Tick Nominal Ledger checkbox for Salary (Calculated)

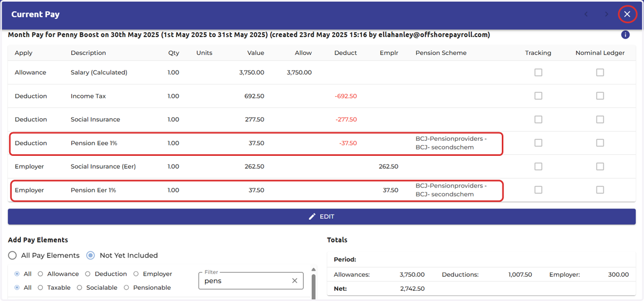[600, 73]
